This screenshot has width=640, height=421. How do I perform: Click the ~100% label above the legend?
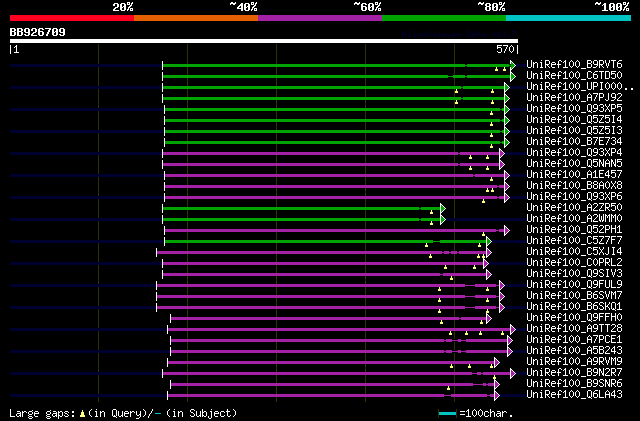tap(611, 7)
